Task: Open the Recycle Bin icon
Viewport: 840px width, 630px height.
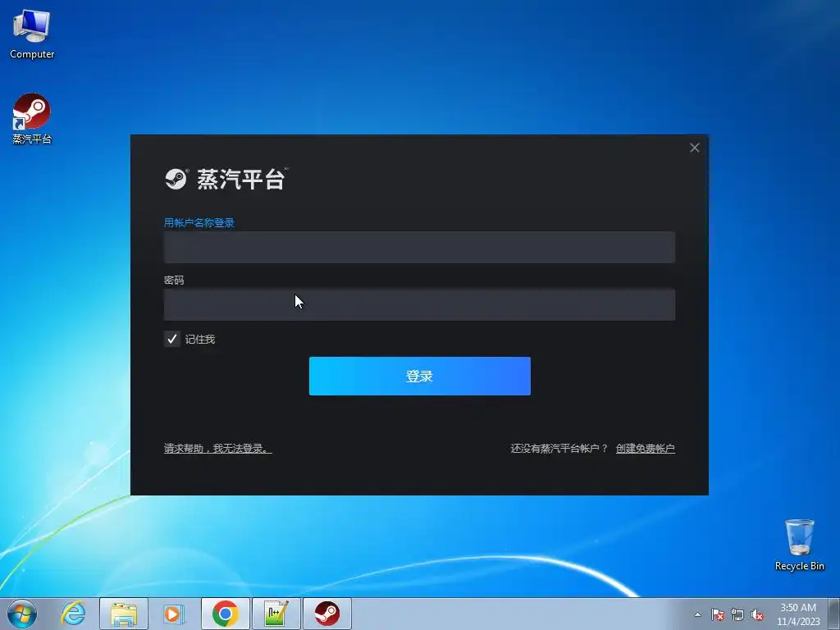Action: (x=799, y=545)
